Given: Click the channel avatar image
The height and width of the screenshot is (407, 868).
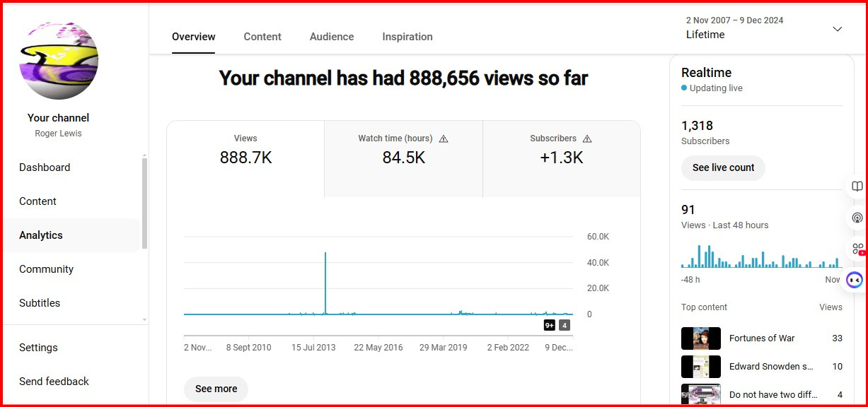Looking at the screenshot, I should point(59,59).
